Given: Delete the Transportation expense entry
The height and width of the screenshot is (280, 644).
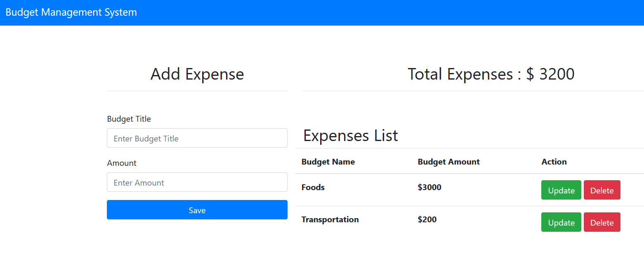Looking at the screenshot, I should (602, 222).
